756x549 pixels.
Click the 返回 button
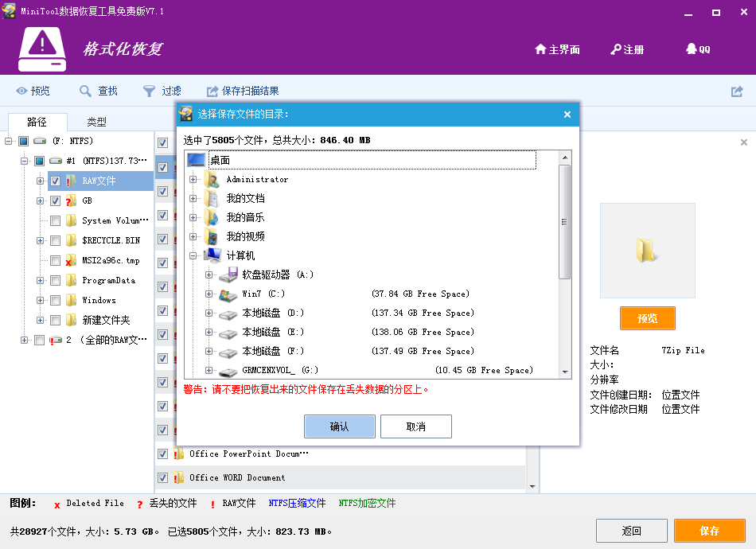coord(632,531)
